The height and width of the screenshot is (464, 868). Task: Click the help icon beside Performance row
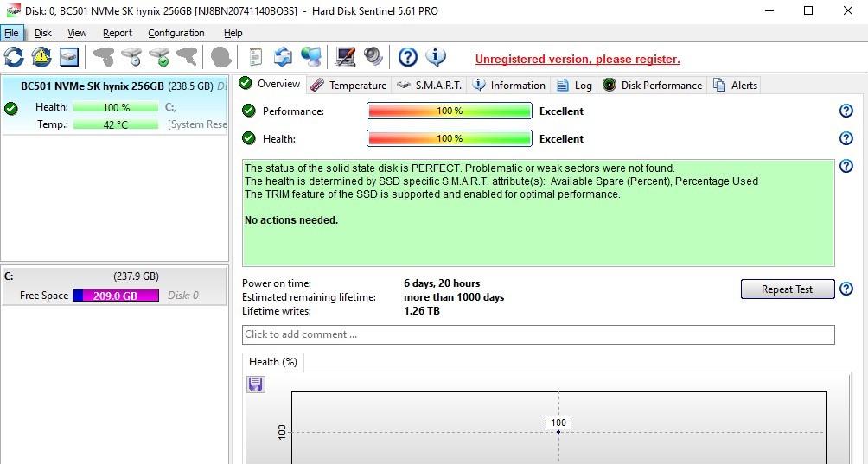click(x=846, y=111)
